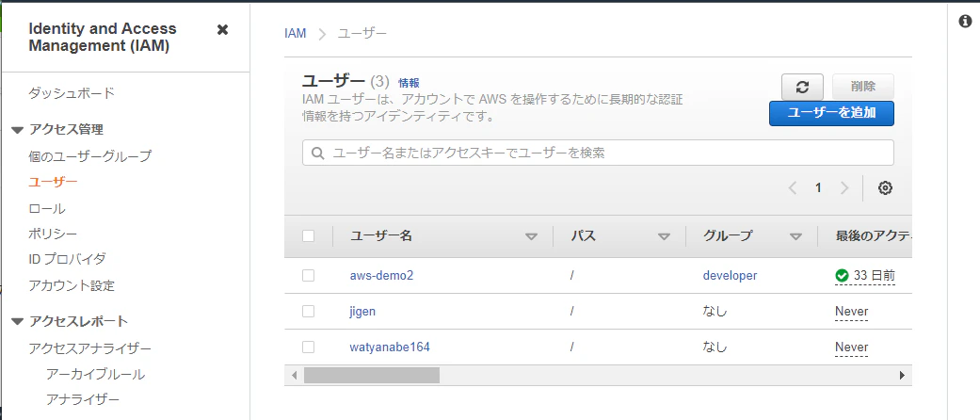Open ID プロバイダ in sidebar
Viewport: 980px width, 420px height.
click(68, 259)
